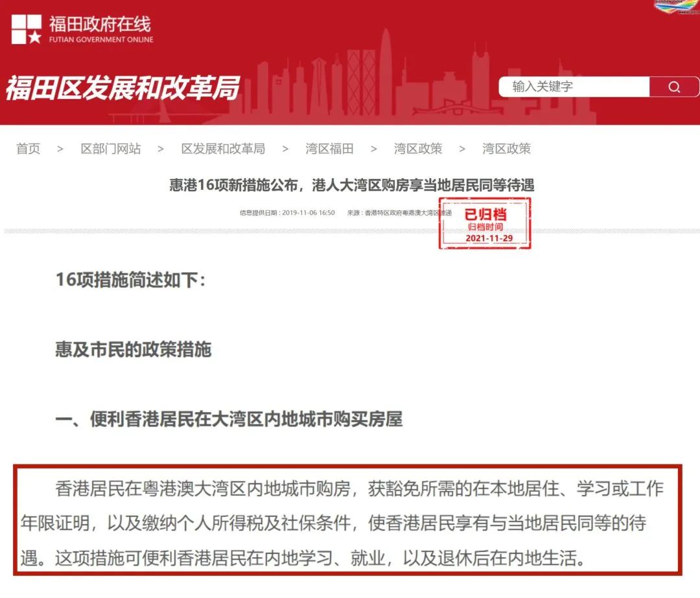Open the last 湾区政策 breadcrumb entry

504,148
